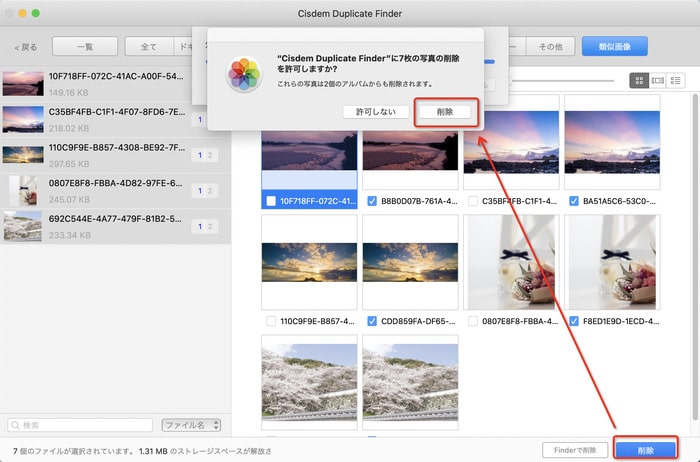
Task: Focus the 検索 search field
Action: point(80,425)
